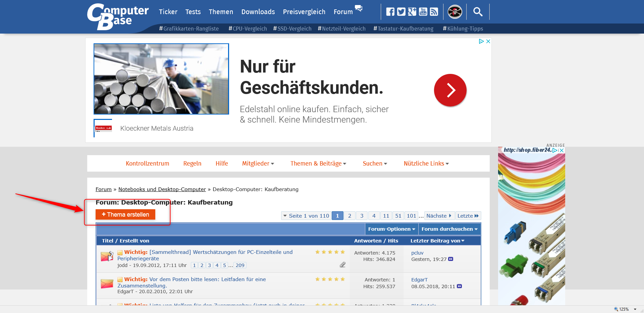Open the Forum menu item
This screenshot has width=644, height=313.
343,12
